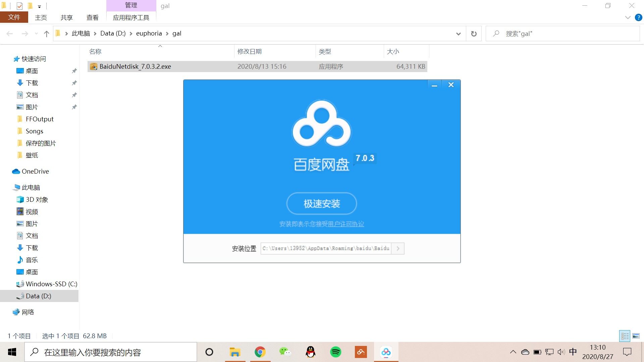
Task: Click the Data (D:) breadcrumb in address bar
Action: tap(113, 34)
